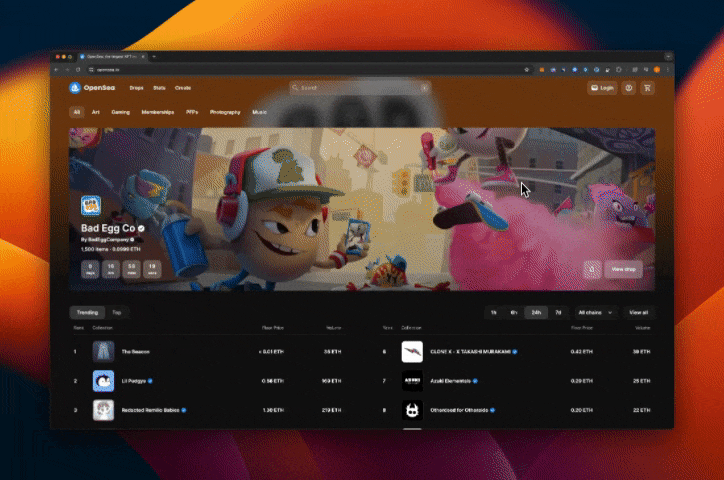
Task: Open the Create menu item
Action: click(x=183, y=88)
